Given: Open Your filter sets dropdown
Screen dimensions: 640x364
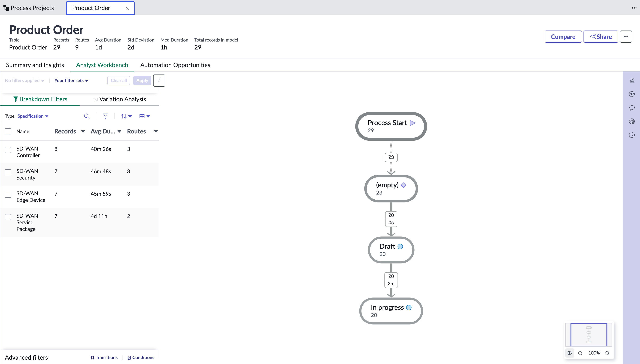Looking at the screenshot, I should click(71, 81).
